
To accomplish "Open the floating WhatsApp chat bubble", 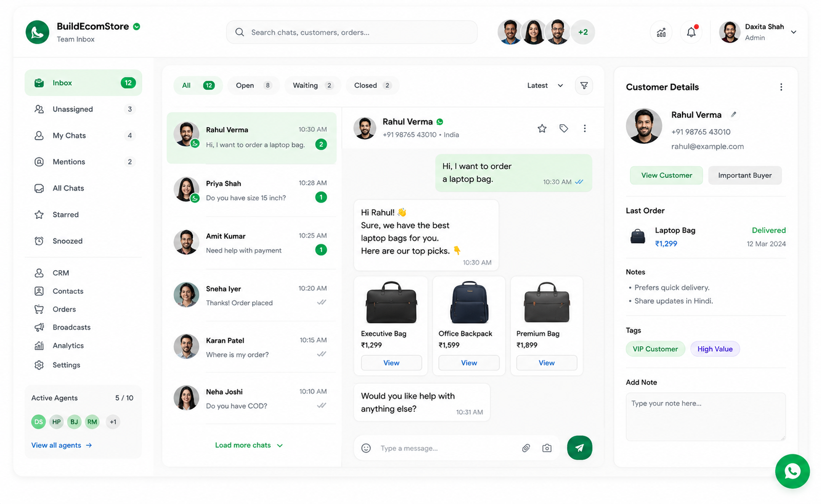I will (x=792, y=471).
